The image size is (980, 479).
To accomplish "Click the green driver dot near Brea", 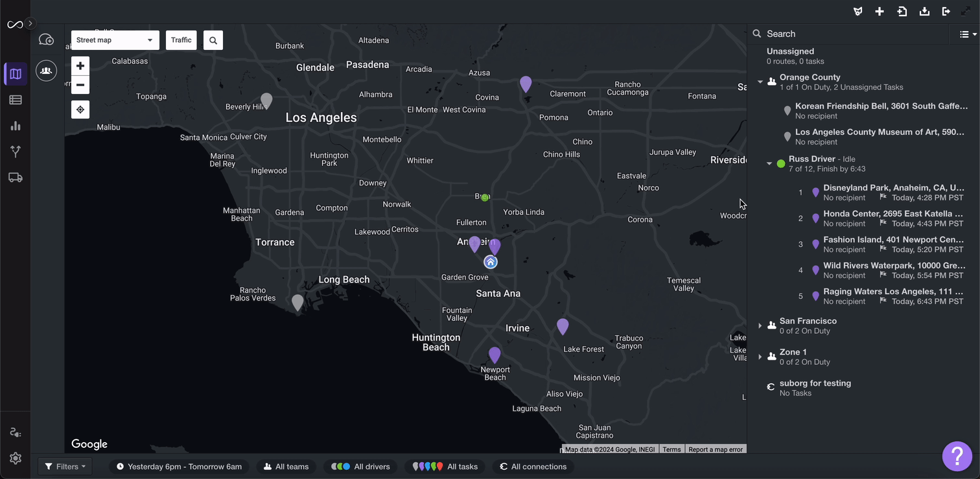I will click(485, 198).
